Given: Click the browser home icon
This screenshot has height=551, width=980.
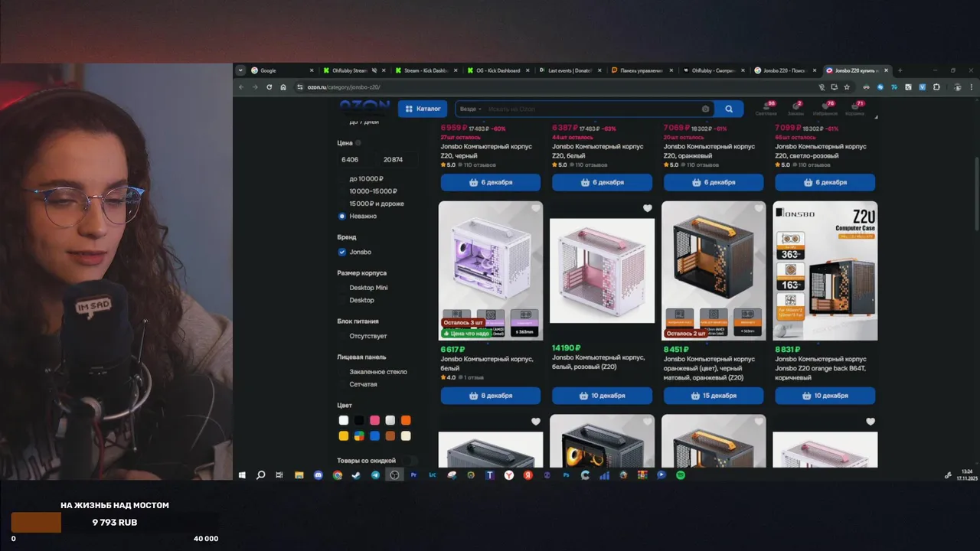Looking at the screenshot, I should 283,87.
